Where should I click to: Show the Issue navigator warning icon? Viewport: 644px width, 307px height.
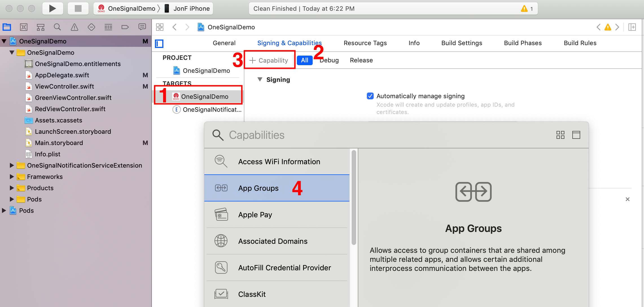tap(74, 27)
